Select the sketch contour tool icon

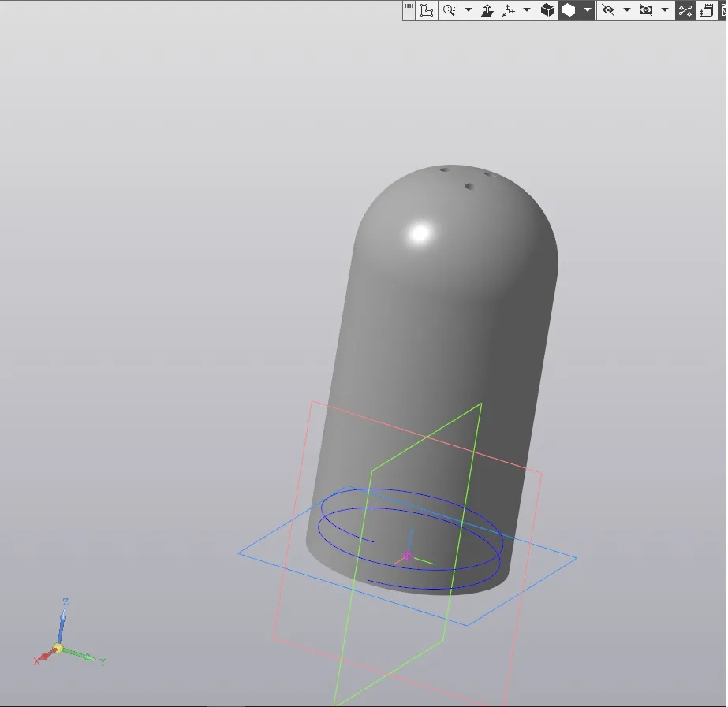coord(426,10)
